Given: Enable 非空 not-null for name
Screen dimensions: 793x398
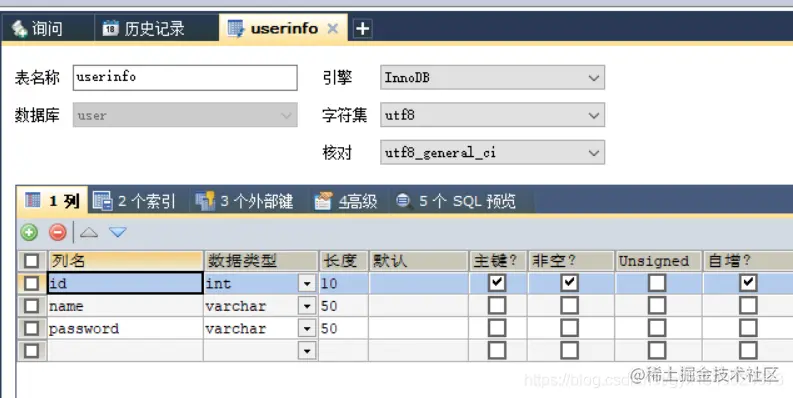Looking at the screenshot, I should tap(569, 305).
